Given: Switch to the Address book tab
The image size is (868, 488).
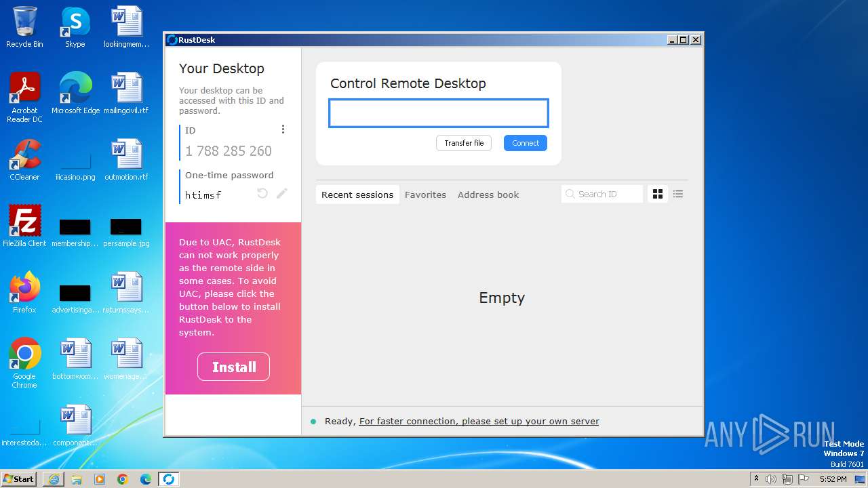Looking at the screenshot, I should point(488,195).
